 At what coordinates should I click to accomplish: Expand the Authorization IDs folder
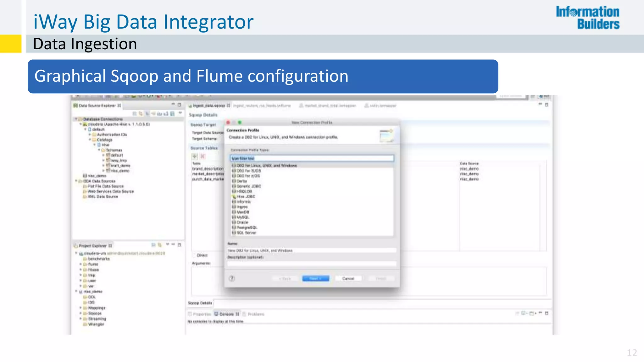click(x=90, y=134)
